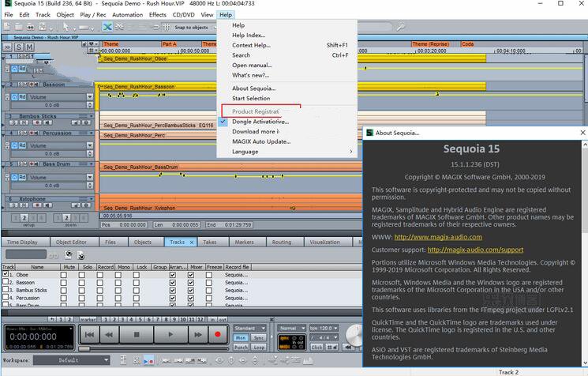Open the Standard mode dropdown in transport
The height and width of the screenshot is (376, 588).
[249, 328]
